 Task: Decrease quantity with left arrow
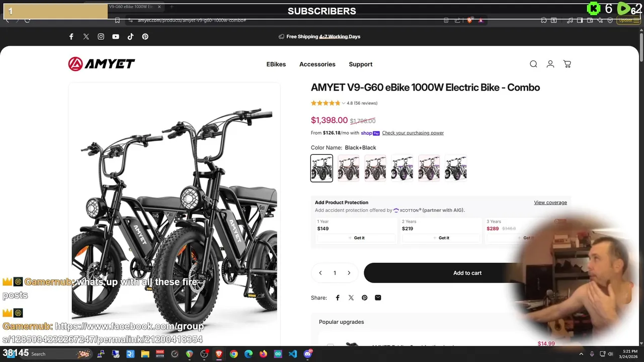click(x=320, y=273)
